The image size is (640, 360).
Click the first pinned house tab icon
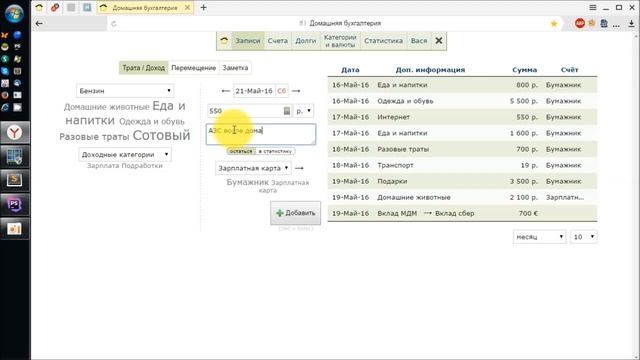pyautogui.click(x=39, y=7)
